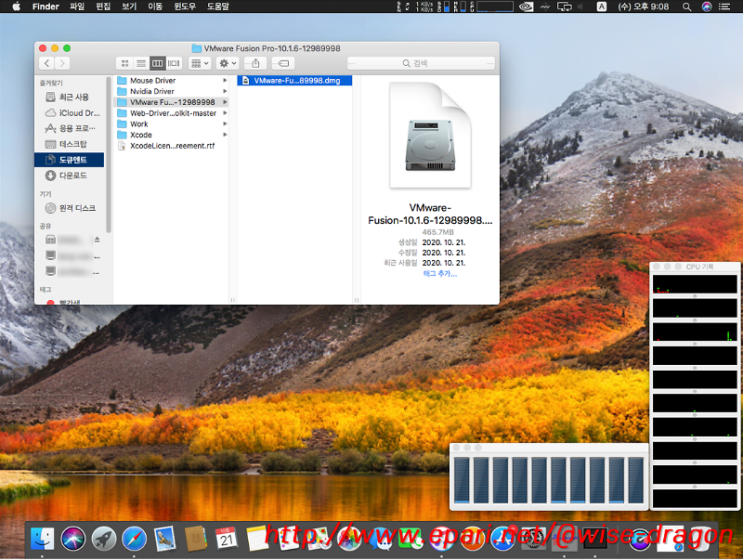The image size is (743, 560).
Task: Expand Nvidia Driver folder arrow
Action: [225, 91]
